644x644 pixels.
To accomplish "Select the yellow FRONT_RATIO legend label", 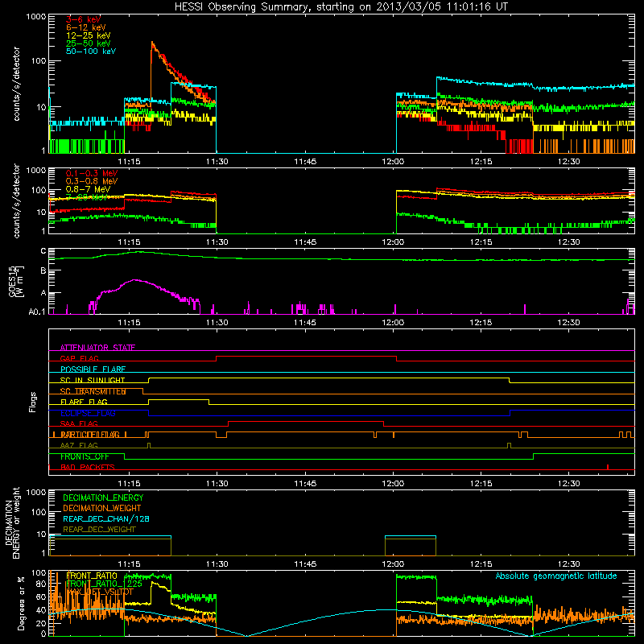I will point(92,576).
